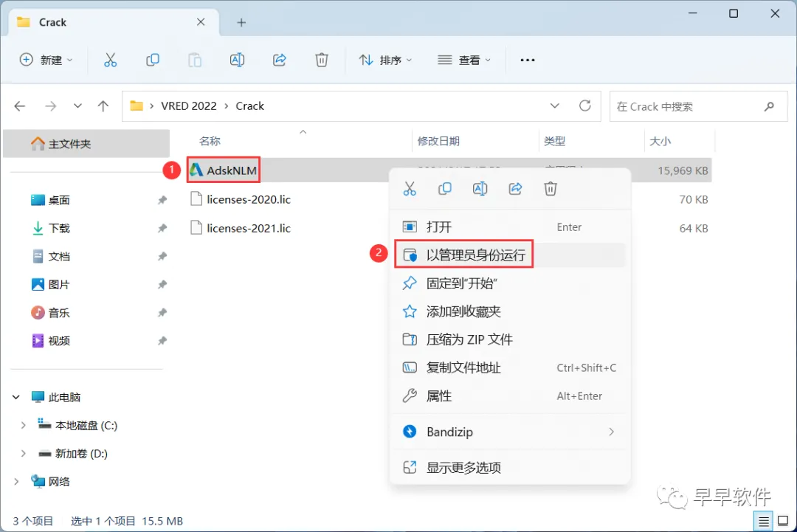Sort by the 名称 column header
This screenshot has width=797, height=532.
coord(210,141)
